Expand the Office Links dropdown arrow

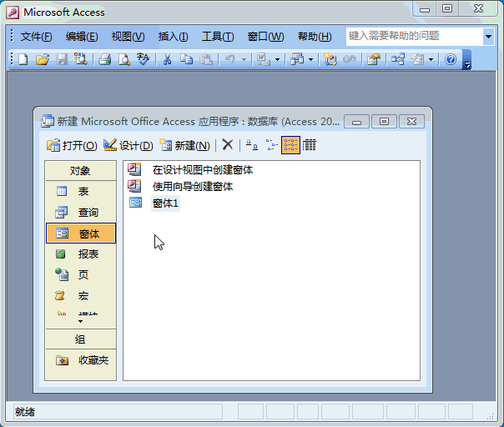(x=277, y=60)
